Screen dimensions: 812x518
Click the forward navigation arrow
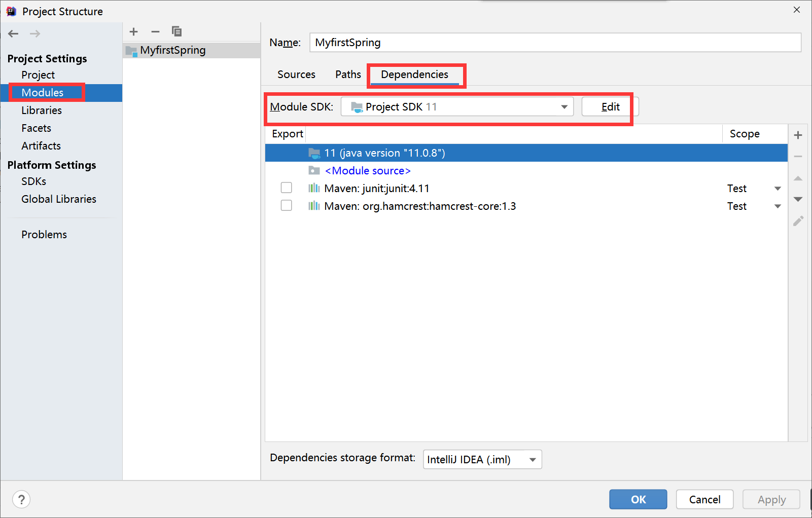[35, 33]
